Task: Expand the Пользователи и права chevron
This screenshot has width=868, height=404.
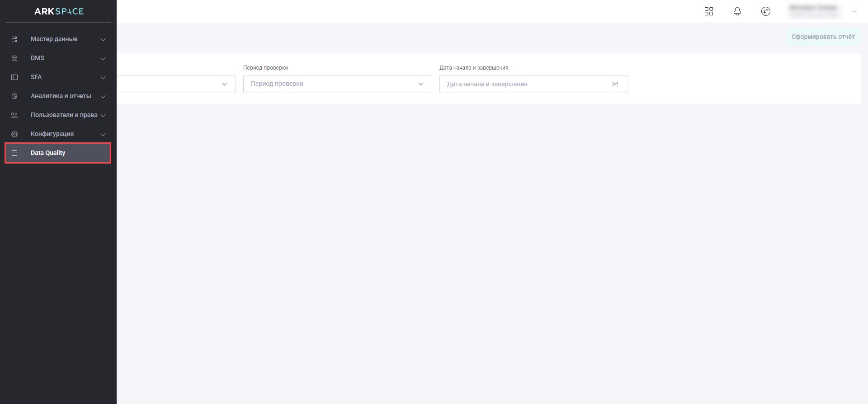Action: pos(103,116)
